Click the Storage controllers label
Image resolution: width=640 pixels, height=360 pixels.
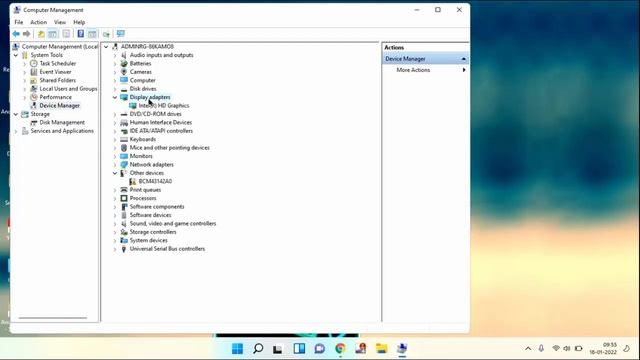pyautogui.click(x=153, y=232)
